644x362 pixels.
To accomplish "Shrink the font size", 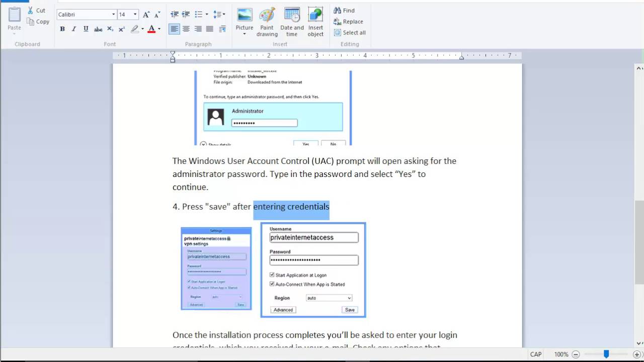I will click(157, 15).
